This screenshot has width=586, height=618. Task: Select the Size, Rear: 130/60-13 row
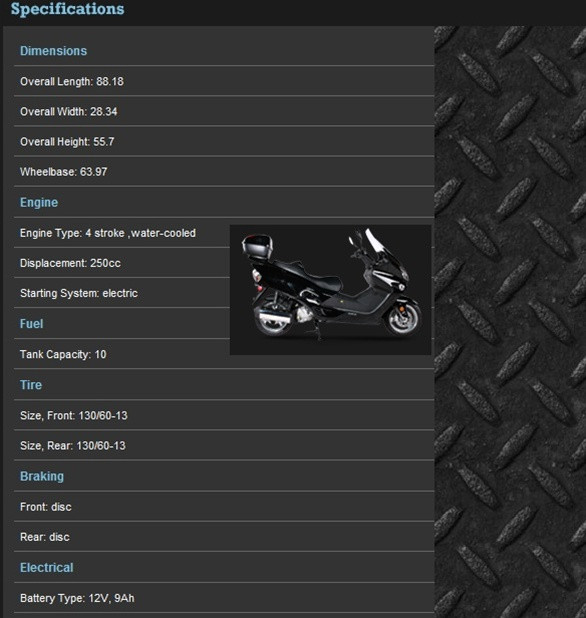tap(224, 445)
